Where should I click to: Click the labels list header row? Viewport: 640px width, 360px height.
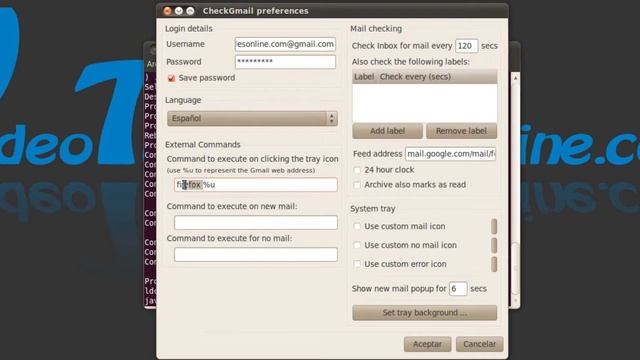tap(424, 77)
